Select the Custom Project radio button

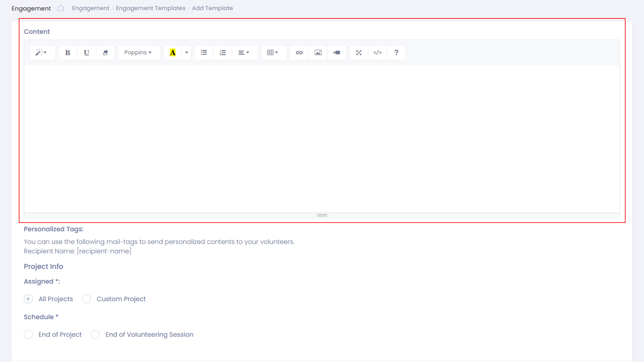87,299
